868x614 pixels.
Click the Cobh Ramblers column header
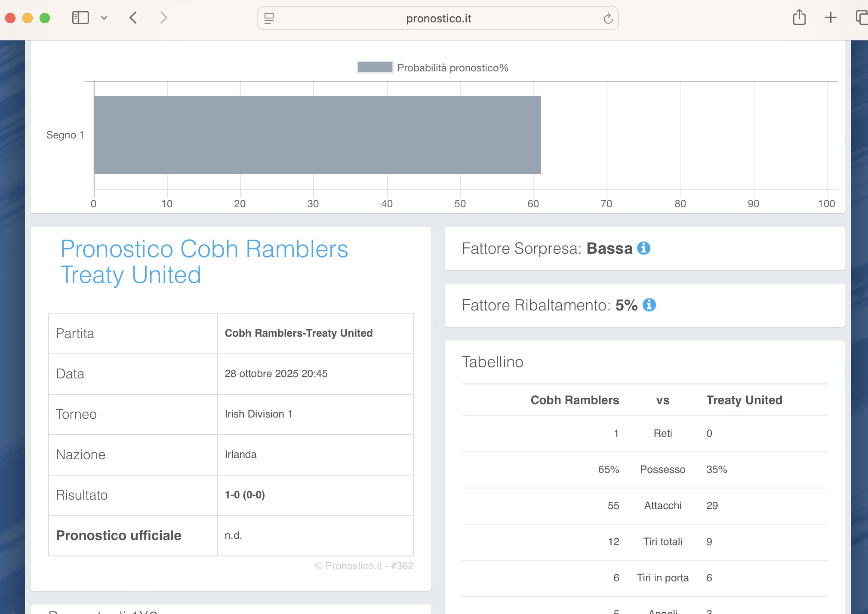(x=575, y=400)
